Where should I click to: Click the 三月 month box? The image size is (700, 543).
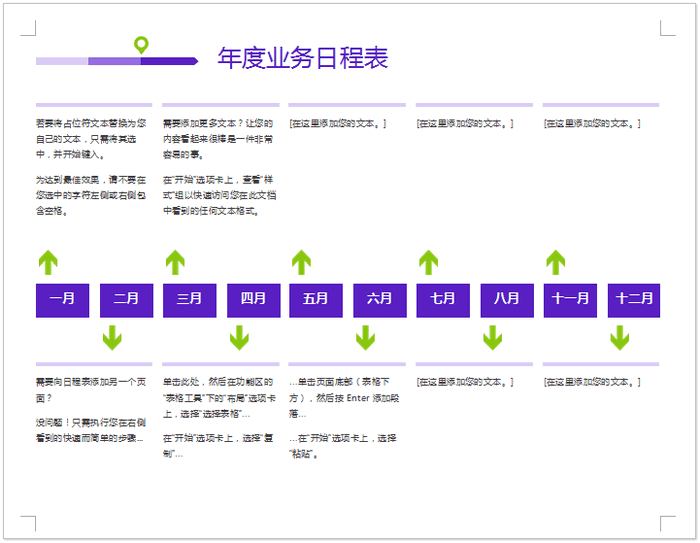pos(190,301)
